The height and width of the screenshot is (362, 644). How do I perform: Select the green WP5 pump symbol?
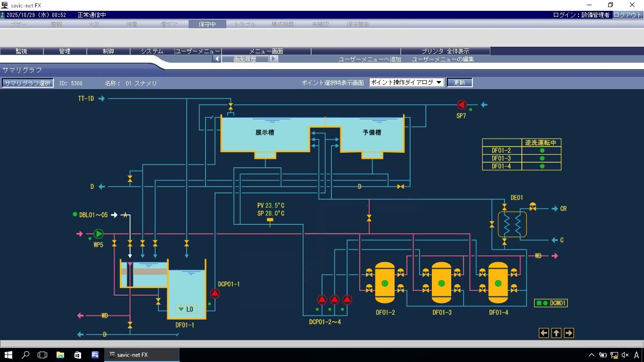click(x=98, y=234)
